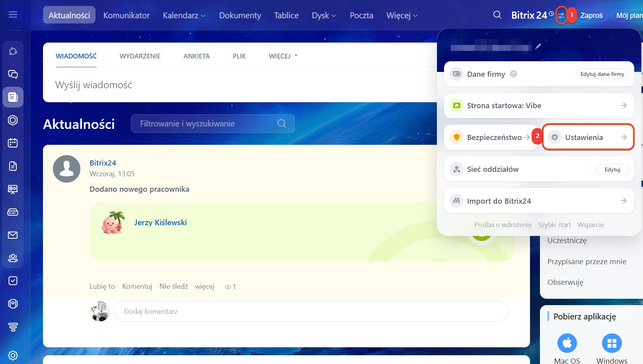Viewport: 643px width, 364px height.
Task: Click the Windows app download icon
Action: pyautogui.click(x=612, y=343)
